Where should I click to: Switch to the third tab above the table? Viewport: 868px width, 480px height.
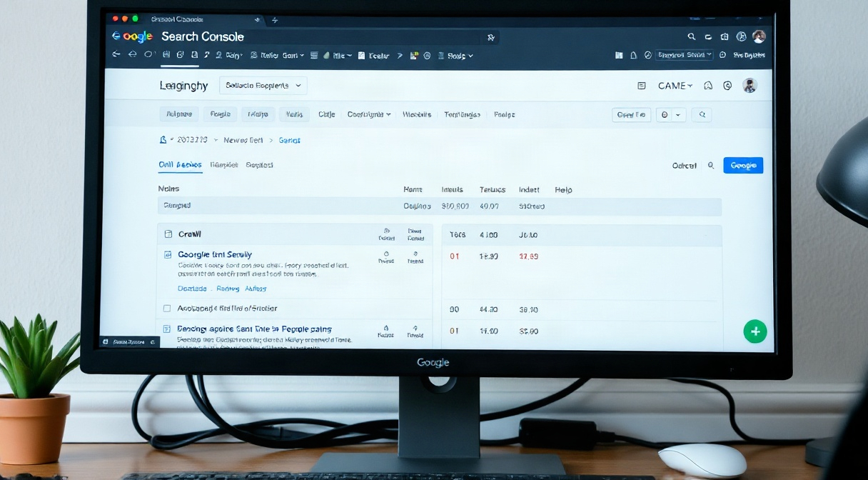(259, 165)
